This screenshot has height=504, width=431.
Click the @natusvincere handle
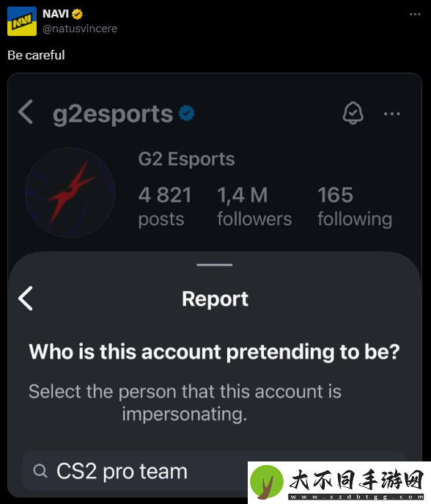coord(80,29)
